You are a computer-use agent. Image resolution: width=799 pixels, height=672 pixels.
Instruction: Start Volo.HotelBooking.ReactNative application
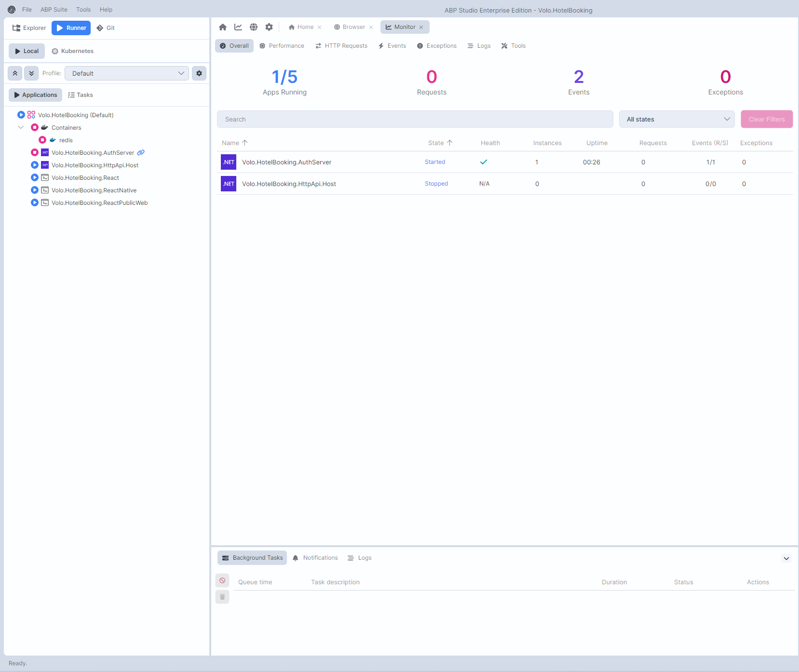click(x=35, y=190)
